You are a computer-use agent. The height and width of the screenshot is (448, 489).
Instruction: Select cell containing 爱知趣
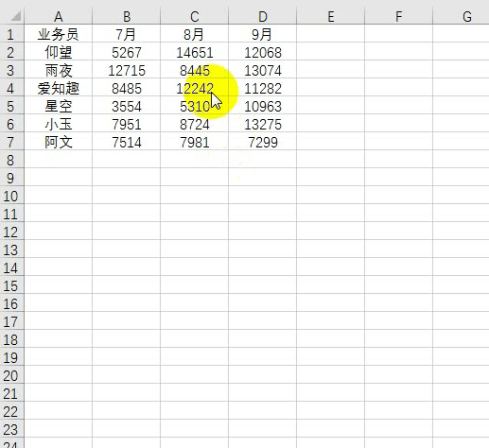[59, 88]
